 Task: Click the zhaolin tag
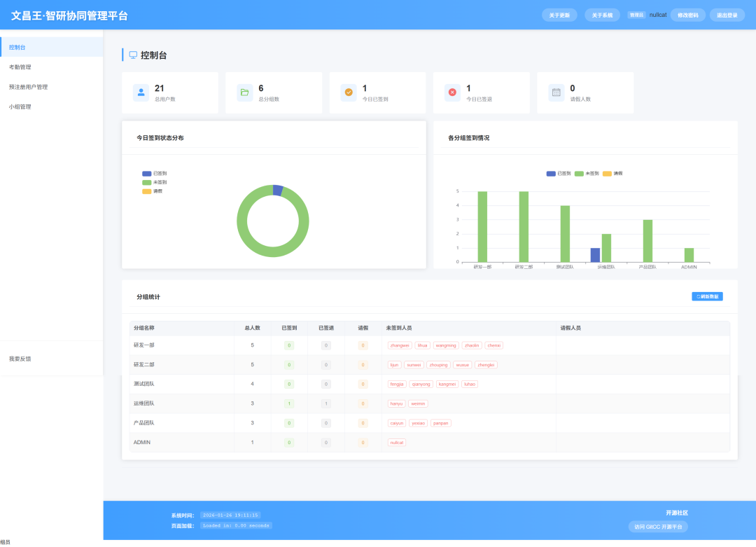472,345
